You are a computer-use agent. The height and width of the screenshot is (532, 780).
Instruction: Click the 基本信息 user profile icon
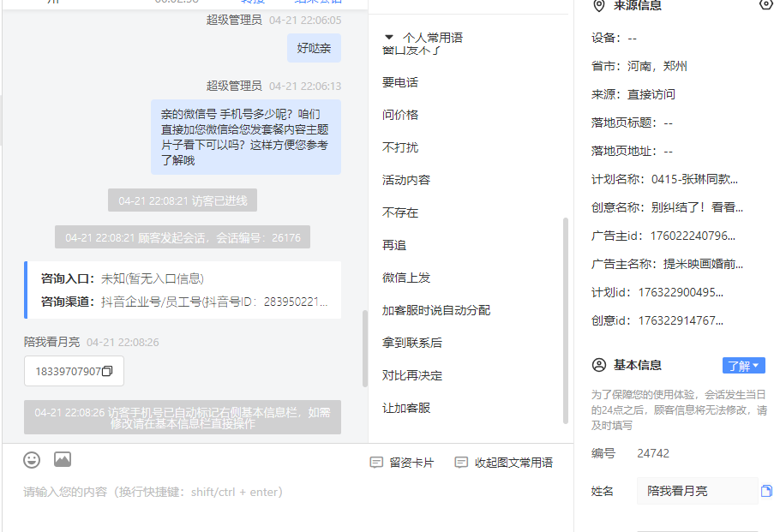coord(599,365)
